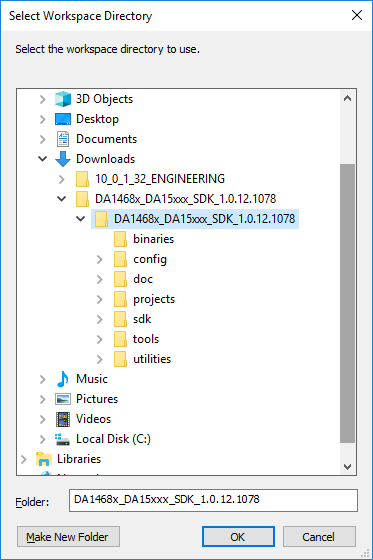Screen dimensions: 373x560
Task: Click the Pictures icon
Action: click(x=63, y=399)
